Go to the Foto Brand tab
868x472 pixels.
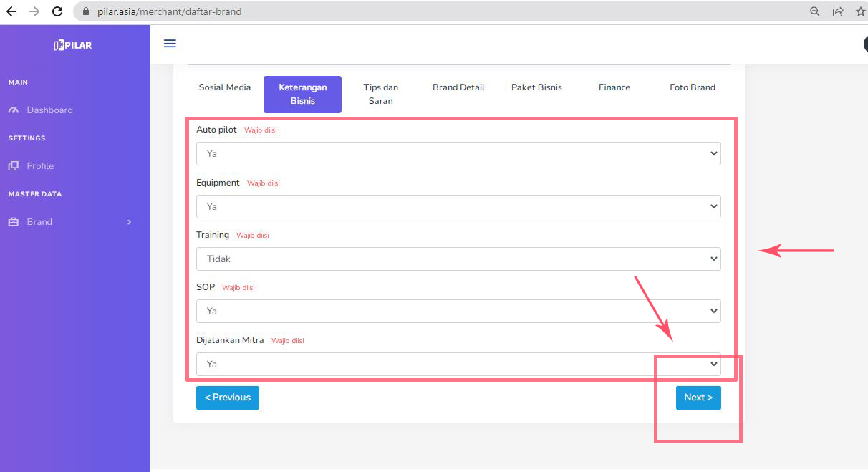693,87
